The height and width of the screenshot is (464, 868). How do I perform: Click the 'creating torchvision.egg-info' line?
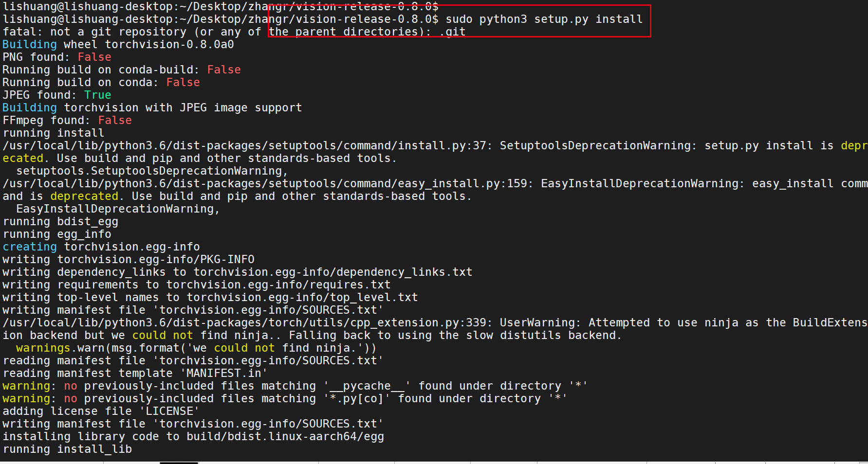[101, 247]
